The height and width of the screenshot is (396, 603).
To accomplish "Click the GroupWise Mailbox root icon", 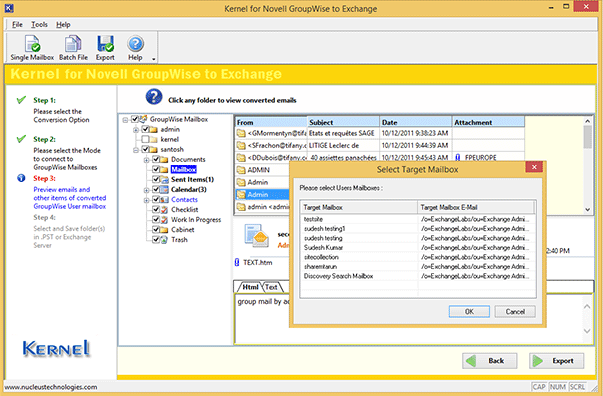I will [143, 119].
